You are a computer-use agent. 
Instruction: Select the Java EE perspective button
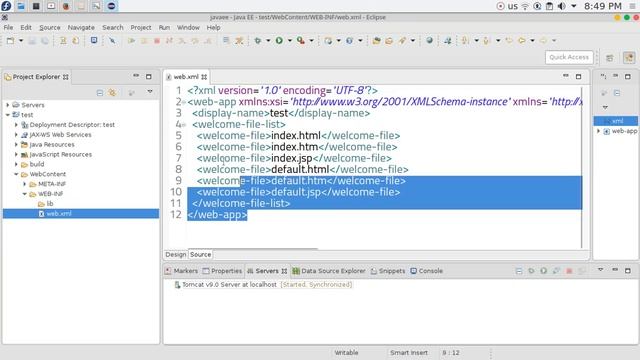pyautogui.click(x=629, y=58)
